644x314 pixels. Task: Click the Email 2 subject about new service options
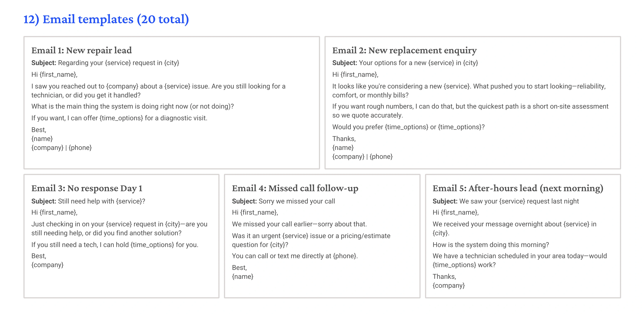(405, 63)
